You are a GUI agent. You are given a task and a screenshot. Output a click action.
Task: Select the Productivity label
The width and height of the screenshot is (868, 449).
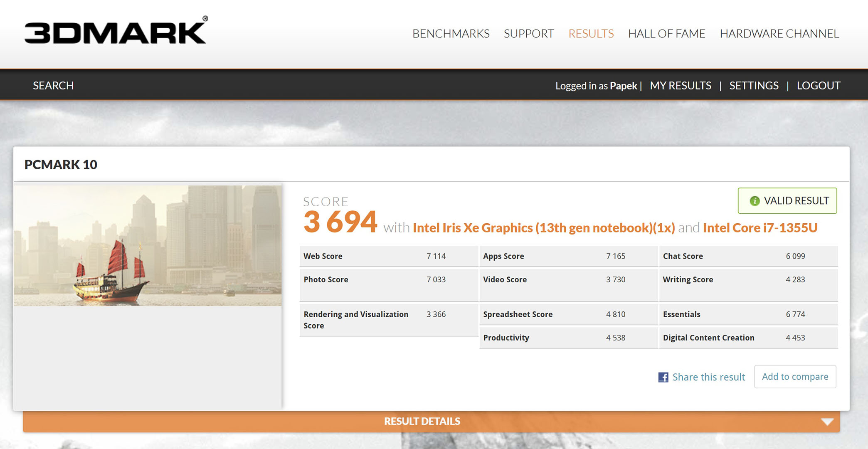[x=506, y=338]
